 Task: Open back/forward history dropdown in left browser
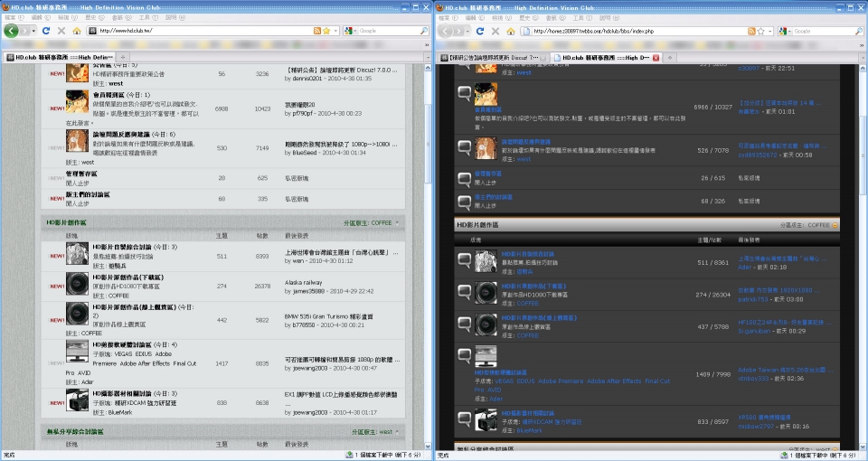[34, 31]
